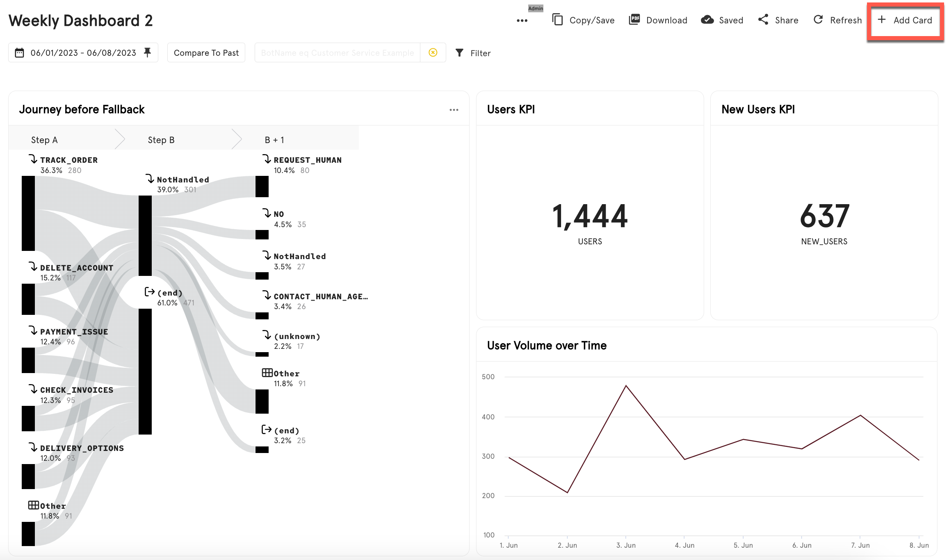Download the dashboard as PDF

pos(658,20)
